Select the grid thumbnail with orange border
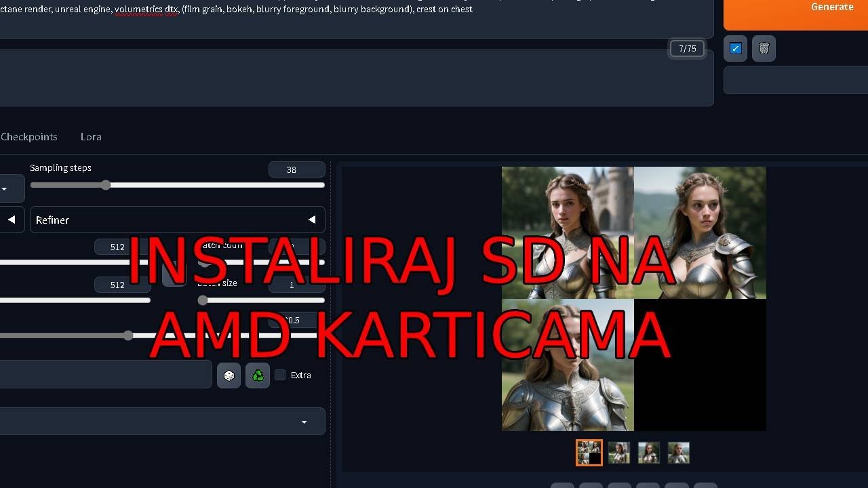 click(x=589, y=453)
